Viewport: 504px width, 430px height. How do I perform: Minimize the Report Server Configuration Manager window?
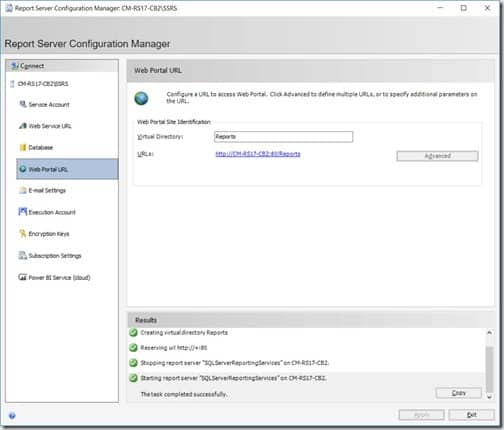[440, 8]
